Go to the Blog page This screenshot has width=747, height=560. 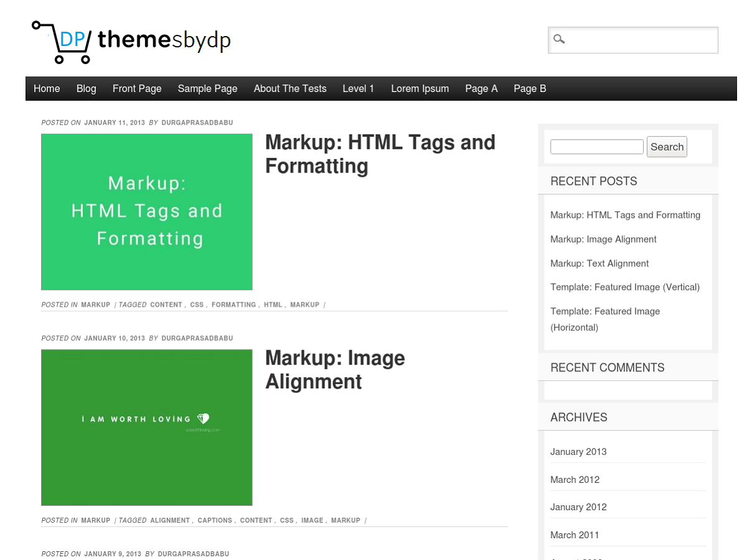86,88
